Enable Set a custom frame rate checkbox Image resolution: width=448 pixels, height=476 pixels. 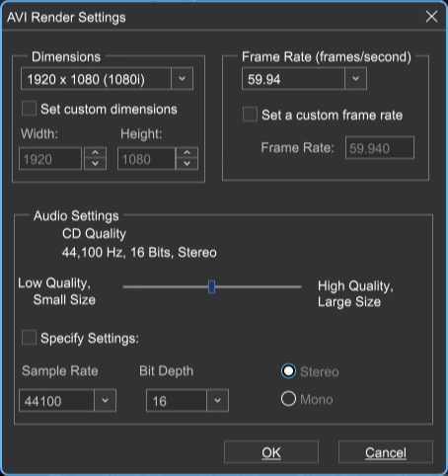tap(250, 115)
